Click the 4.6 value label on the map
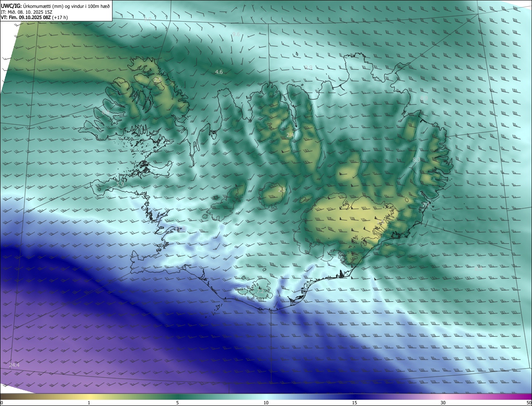532x406 pixels. [x=219, y=72]
